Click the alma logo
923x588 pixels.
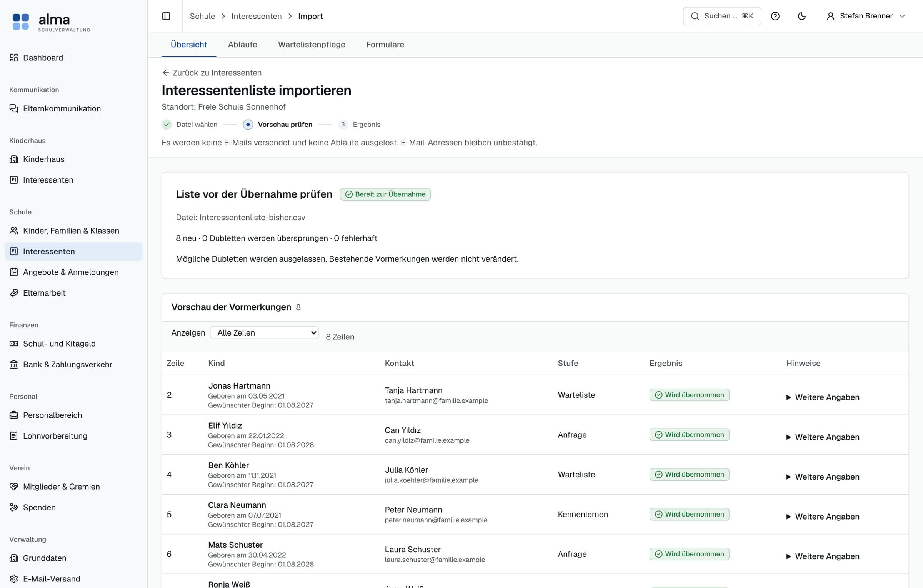coord(51,22)
